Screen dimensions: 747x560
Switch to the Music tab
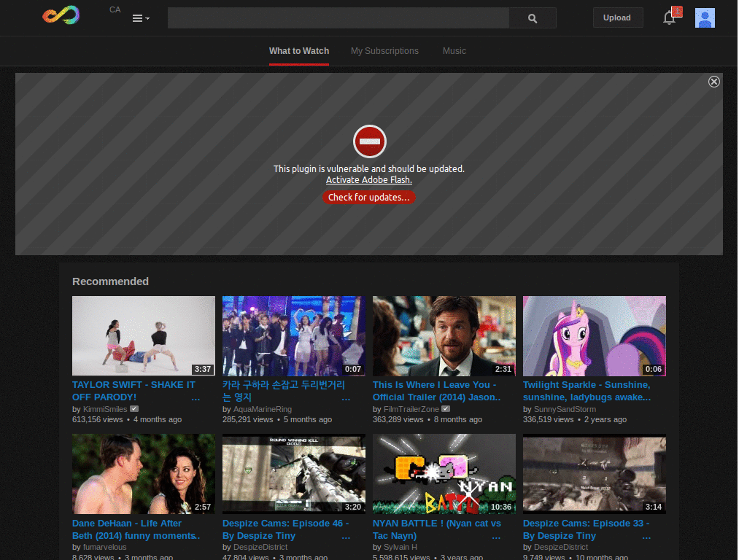pos(454,51)
